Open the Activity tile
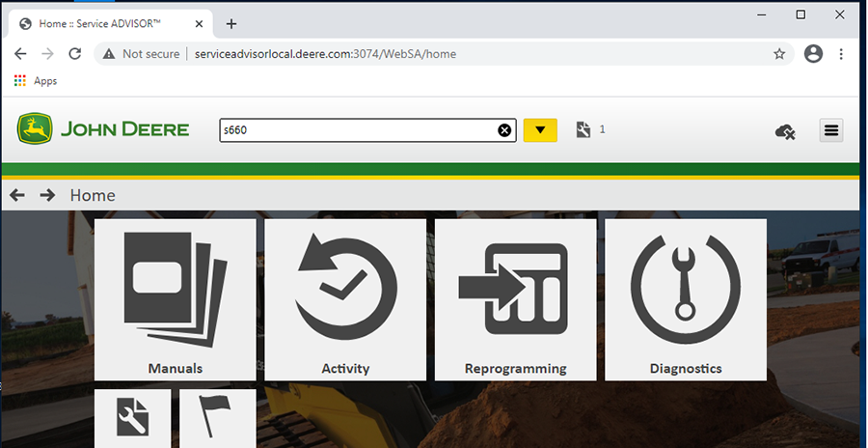 [x=345, y=299]
